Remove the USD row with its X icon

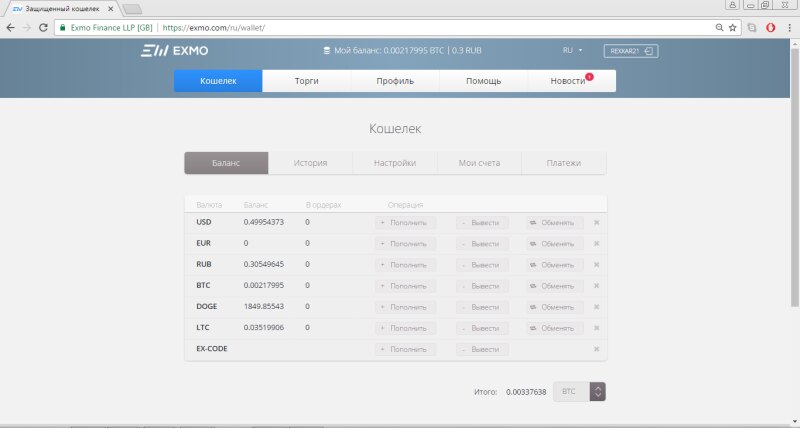[597, 222]
